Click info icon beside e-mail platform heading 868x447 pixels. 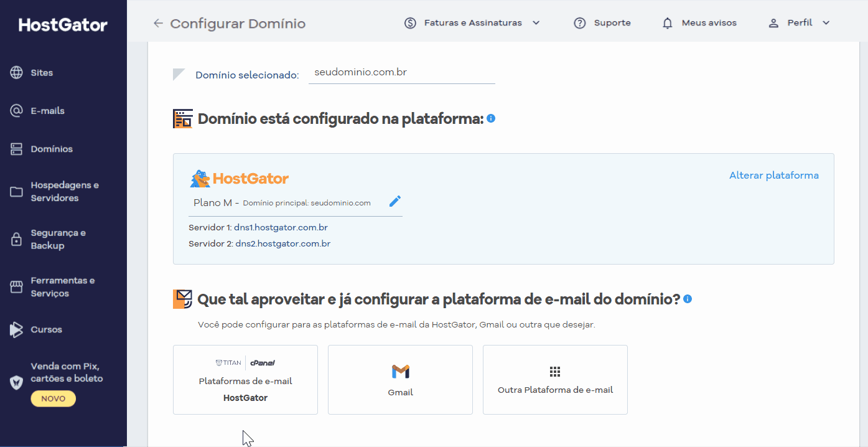[x=688, y=299]
